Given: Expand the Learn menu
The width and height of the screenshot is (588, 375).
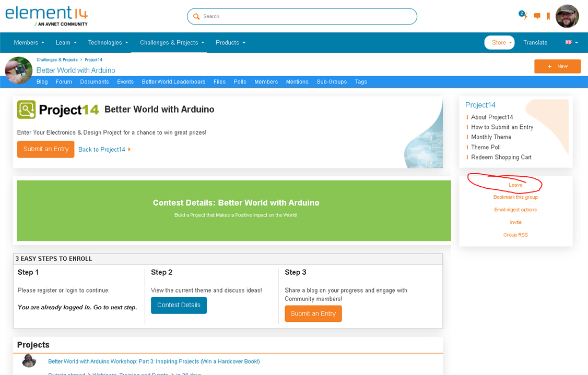Looking at the screenshot, I should click(x=66, y=43).
